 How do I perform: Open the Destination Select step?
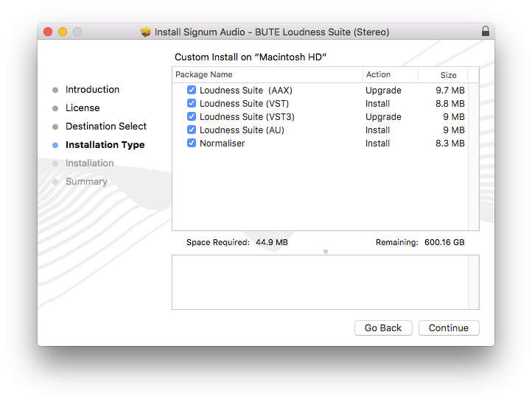[106, 127]
